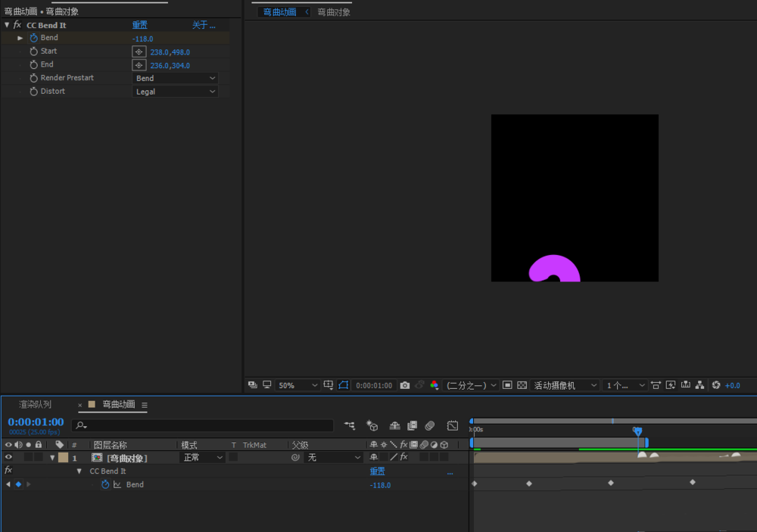Viewport: 757px width, 532px height.
Task: Hide the 弯曲对象 layer with eye icon
Action: point(8,457)
